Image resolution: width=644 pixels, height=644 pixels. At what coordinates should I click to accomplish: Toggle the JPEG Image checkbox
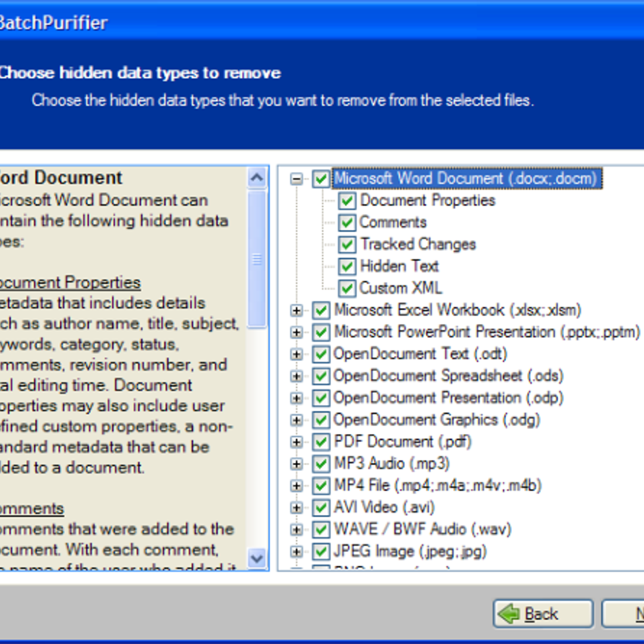point(321,551)
